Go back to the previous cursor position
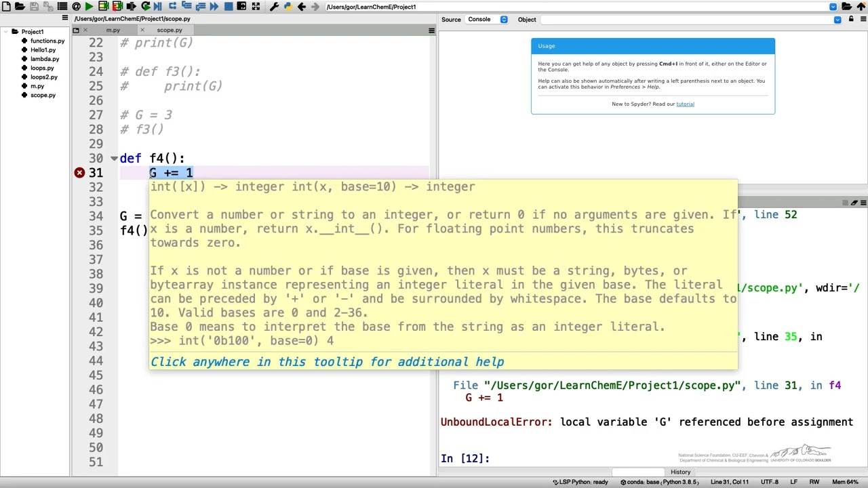 [x=302, y=7]
